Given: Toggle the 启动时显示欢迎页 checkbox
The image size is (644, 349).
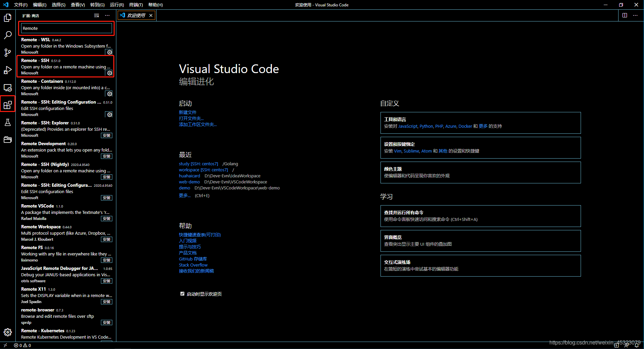Looking at the screenshot, I should tap(182, 294).
